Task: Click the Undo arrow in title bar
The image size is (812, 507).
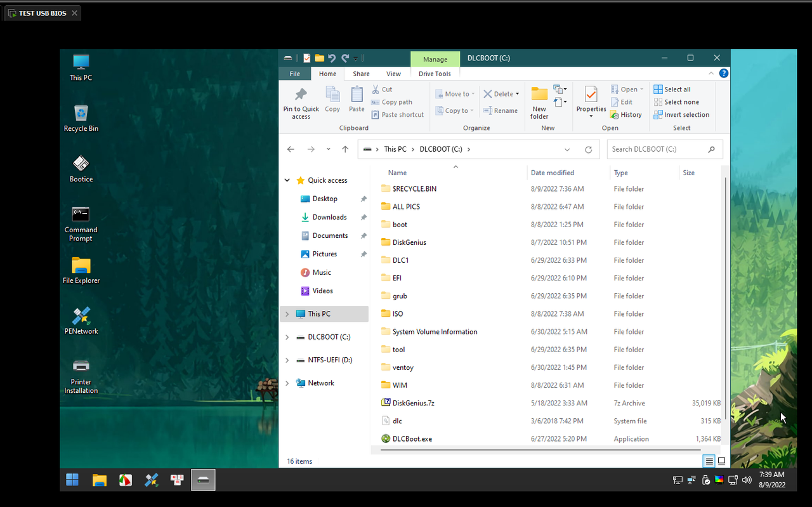Action: pos(332,58)
